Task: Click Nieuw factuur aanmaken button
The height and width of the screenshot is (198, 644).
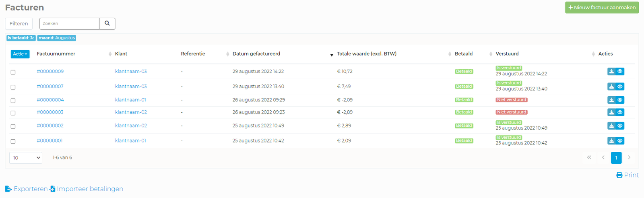Action: pyautogui.click(x=602, y=7)
